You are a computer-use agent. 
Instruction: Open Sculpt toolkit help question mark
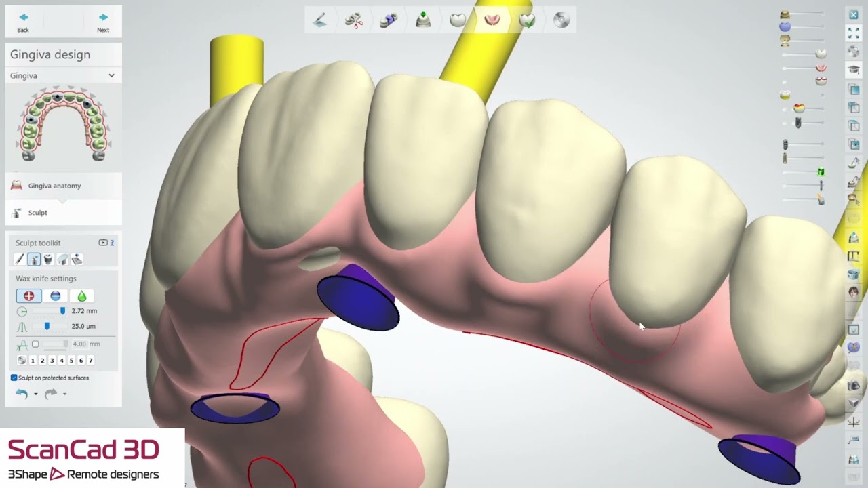(112, 243)
